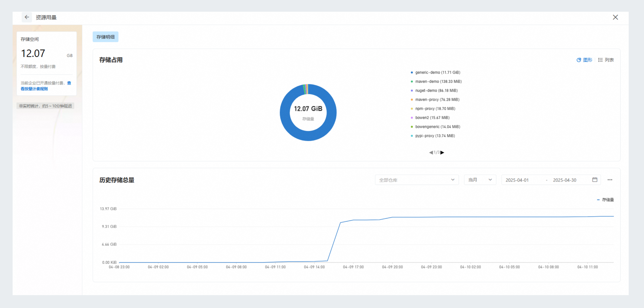Image resolution: width=644 pixels, height=308 pixels.
Task: Open the calendar icon in the date range picker
Action: coord(594,180)
